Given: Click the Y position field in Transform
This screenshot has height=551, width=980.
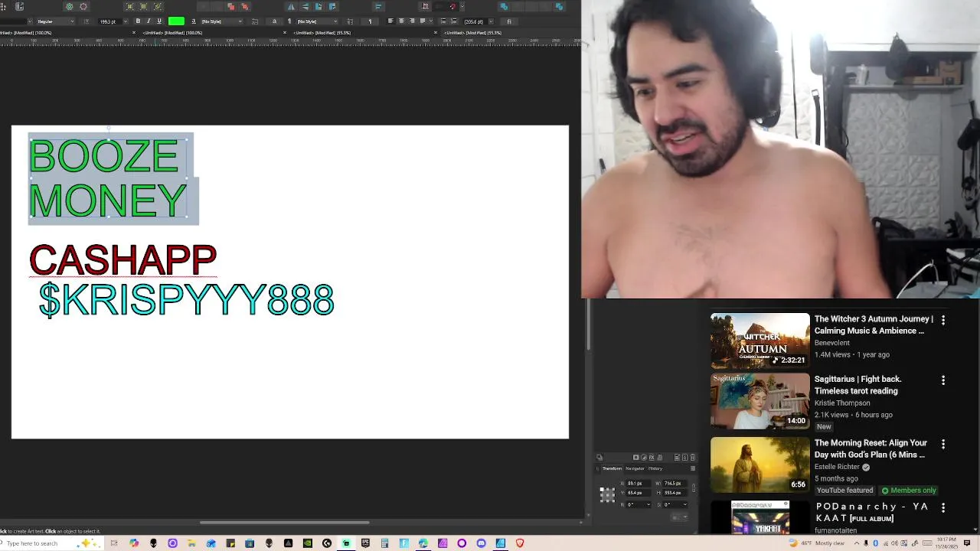Looking at the screenshot, I should coord(639,493).
